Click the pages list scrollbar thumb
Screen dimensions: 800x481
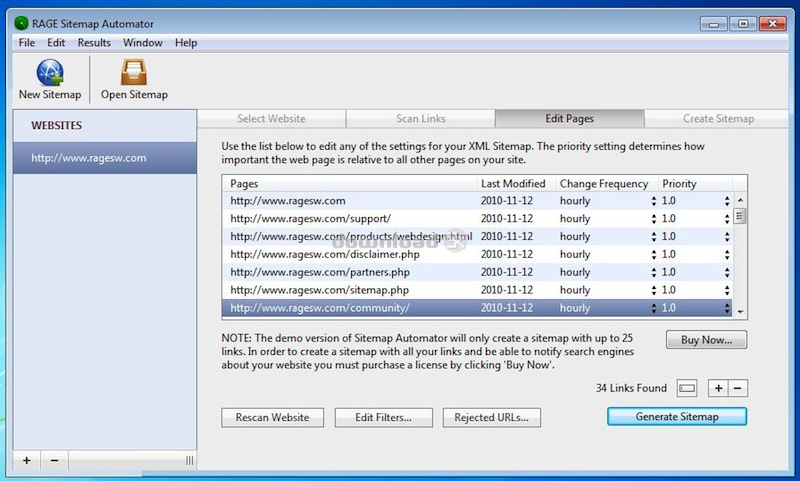(x=740, y=216)
